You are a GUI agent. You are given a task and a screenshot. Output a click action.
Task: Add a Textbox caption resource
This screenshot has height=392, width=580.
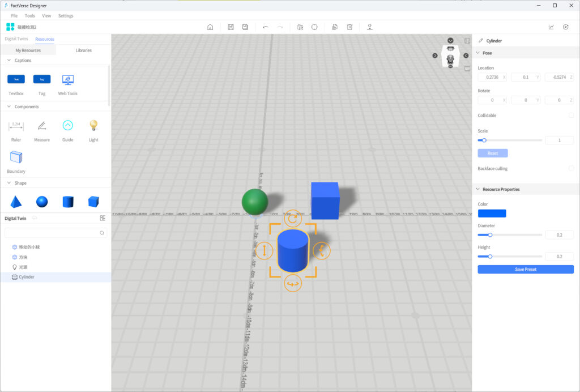point(16,79)
